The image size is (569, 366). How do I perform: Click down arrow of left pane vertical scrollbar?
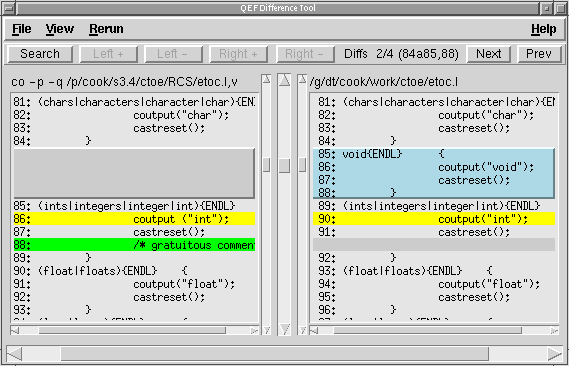point(266,330)
